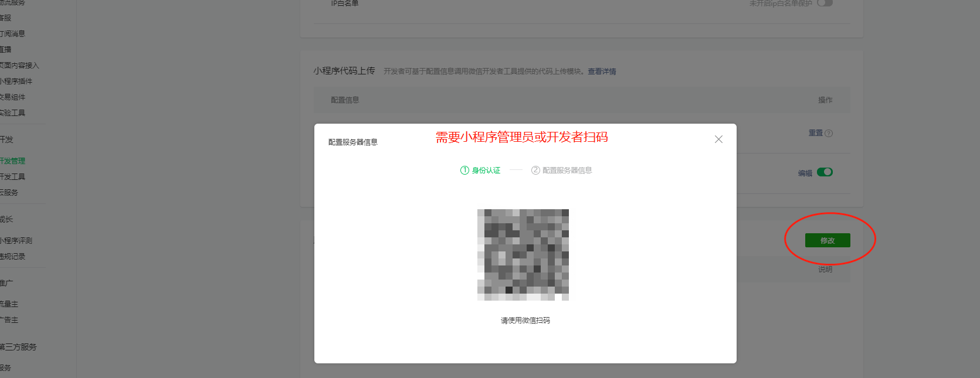Select step 1 身份认证 in the dialog
Image resolution: width=980 pixels, height=378 pixels.
pos(480,171)
